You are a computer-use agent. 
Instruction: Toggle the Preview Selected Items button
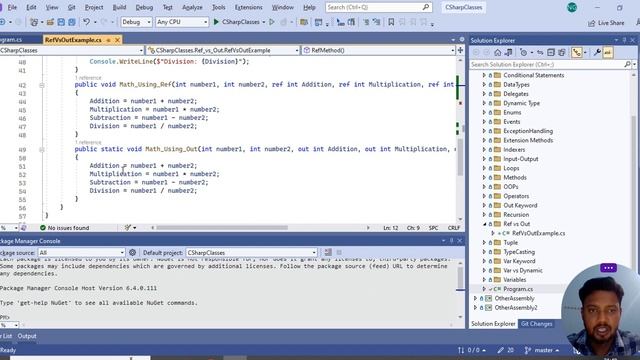[x=608, y=53]
